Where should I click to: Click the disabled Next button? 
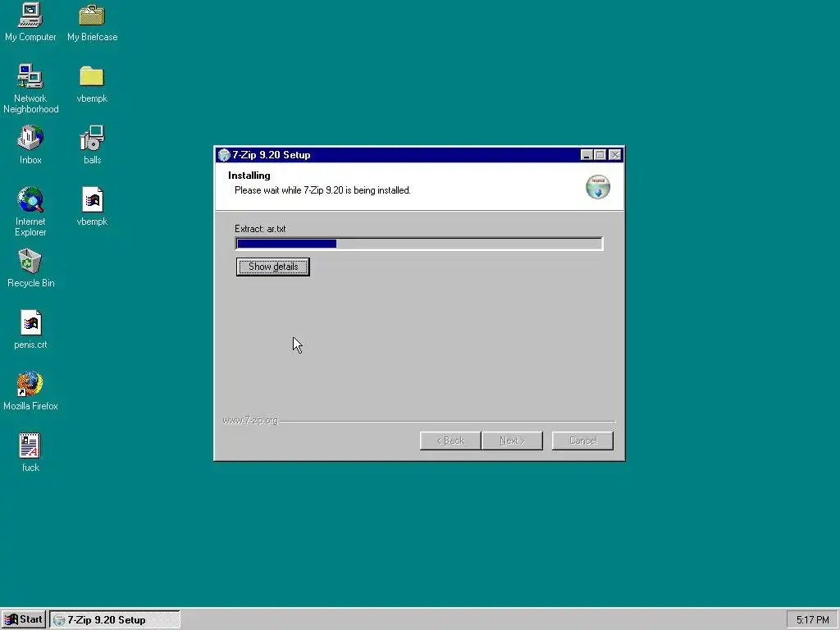pyautogui.click(x=512, y=441)
